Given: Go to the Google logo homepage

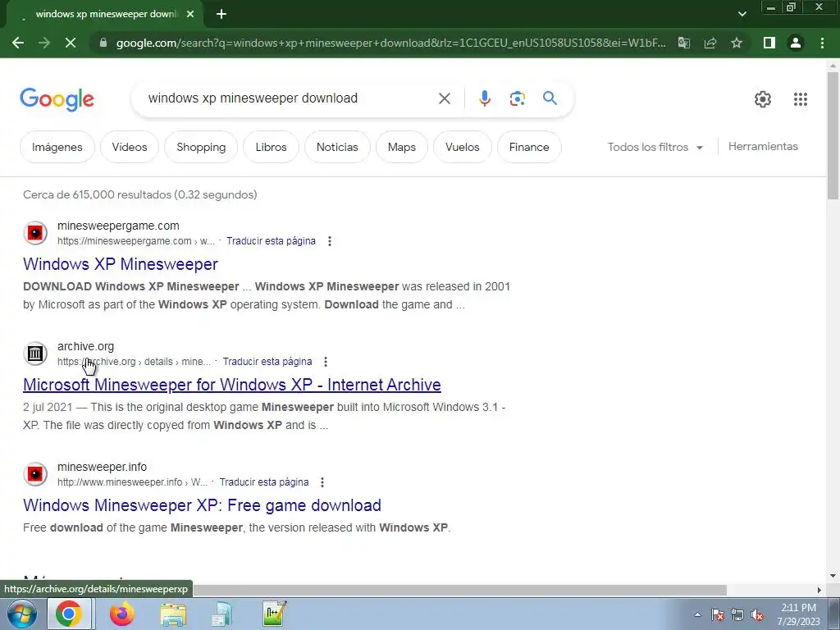Looking at the screenshot, I should point(57,99).
